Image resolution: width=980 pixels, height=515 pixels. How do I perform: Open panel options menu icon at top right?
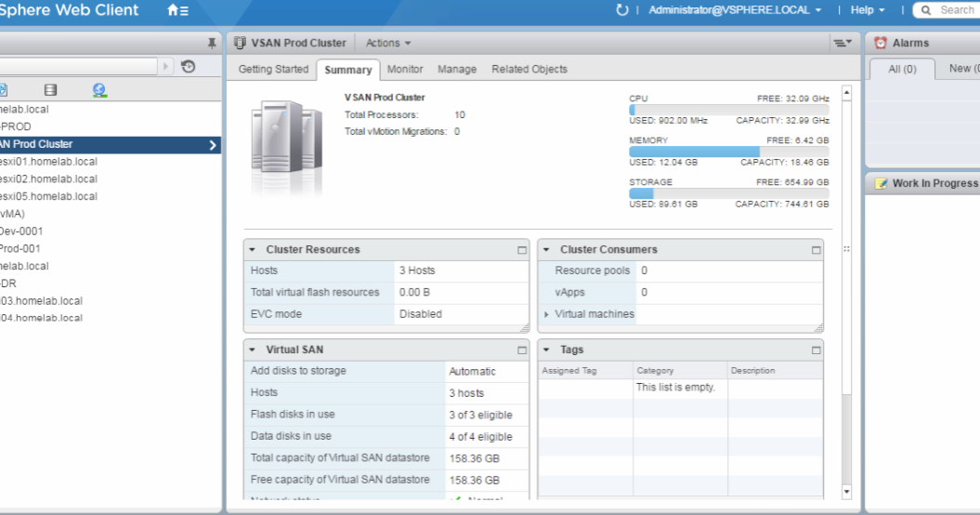842,43
